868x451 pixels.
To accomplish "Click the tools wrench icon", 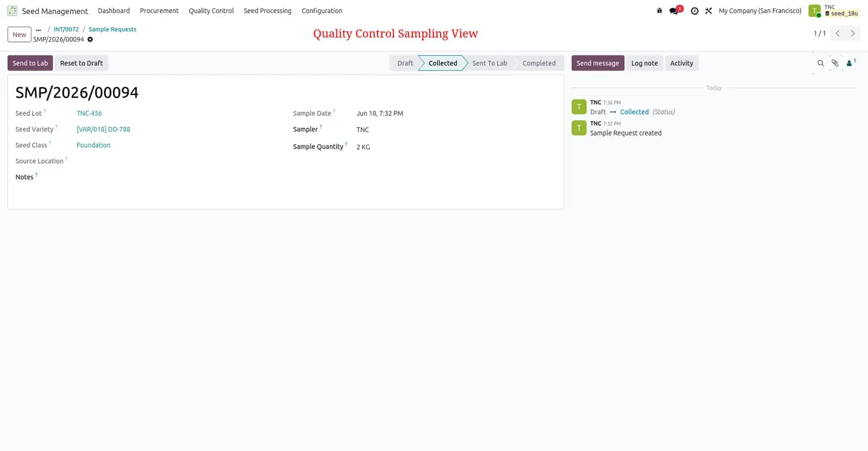I will [709, 11].
